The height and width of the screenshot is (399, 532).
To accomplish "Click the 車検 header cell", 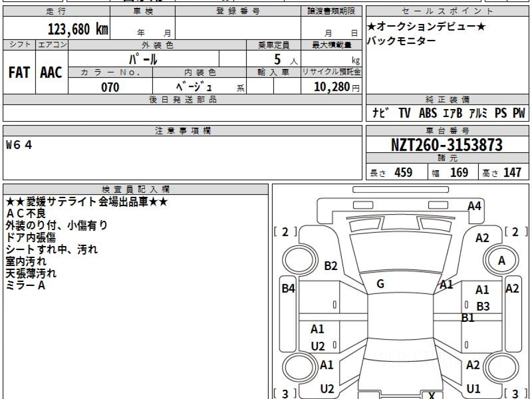I will pos(142,12).
